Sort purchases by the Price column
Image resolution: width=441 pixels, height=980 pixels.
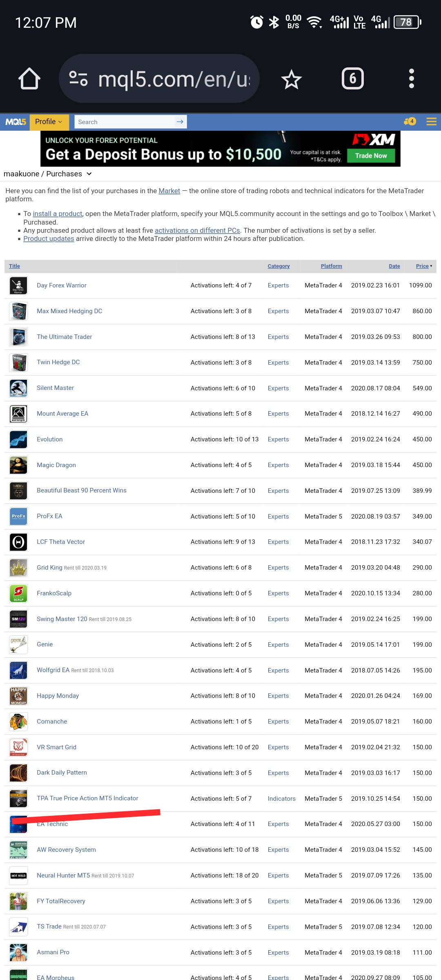click(423, 266)
